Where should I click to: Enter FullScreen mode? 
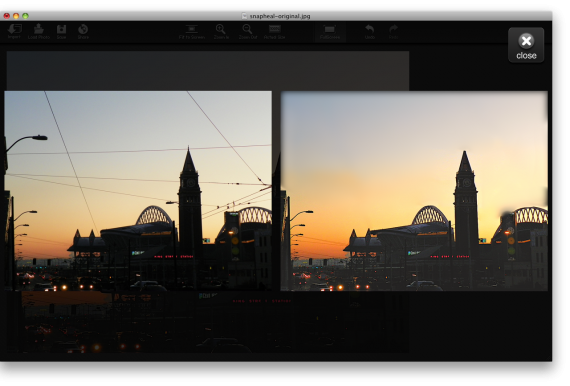[x=330, y=32]
